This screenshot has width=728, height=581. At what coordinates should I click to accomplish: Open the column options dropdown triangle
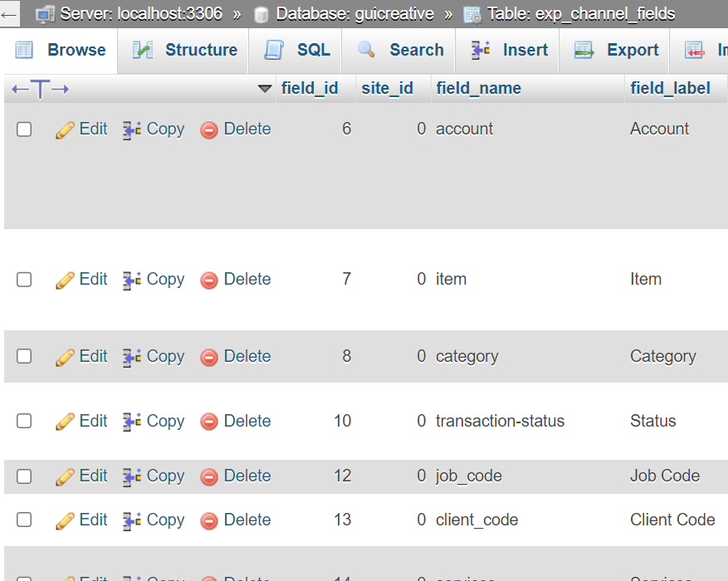point(265,89)
